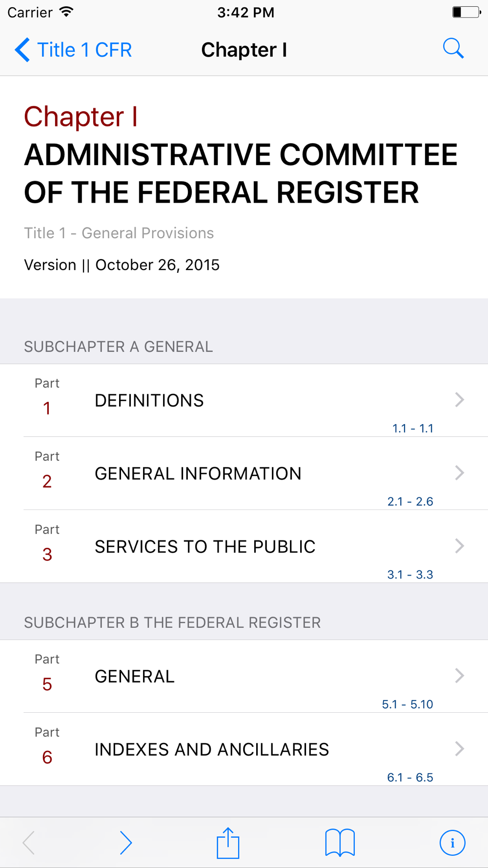Tap the previous page arrow in toolbar

29,843
